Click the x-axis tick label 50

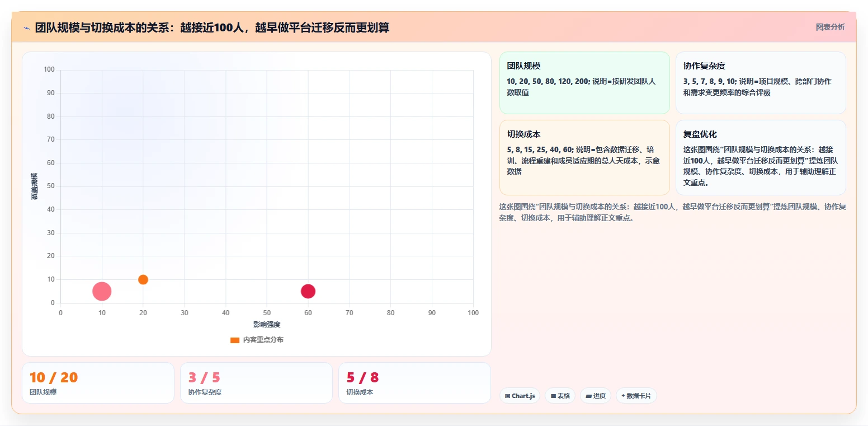pyautogui.click(x=267, y=313)
